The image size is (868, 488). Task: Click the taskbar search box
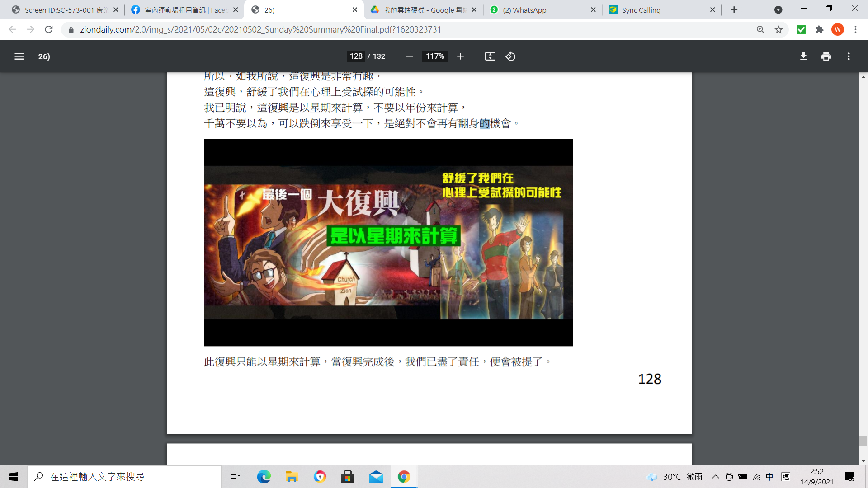[x=124, y=477]
